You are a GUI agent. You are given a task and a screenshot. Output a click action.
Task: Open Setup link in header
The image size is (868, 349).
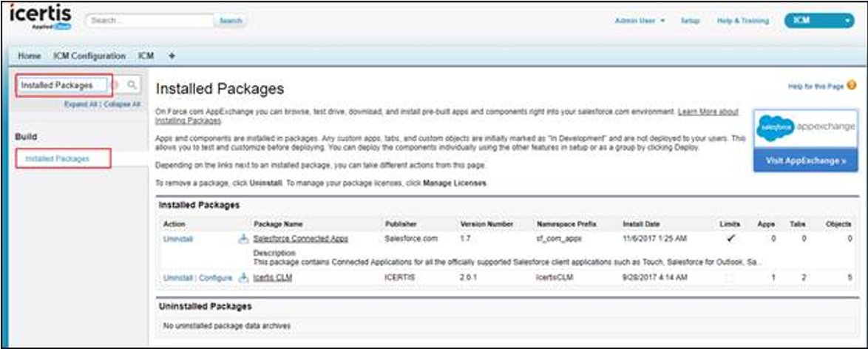[691, 21]
